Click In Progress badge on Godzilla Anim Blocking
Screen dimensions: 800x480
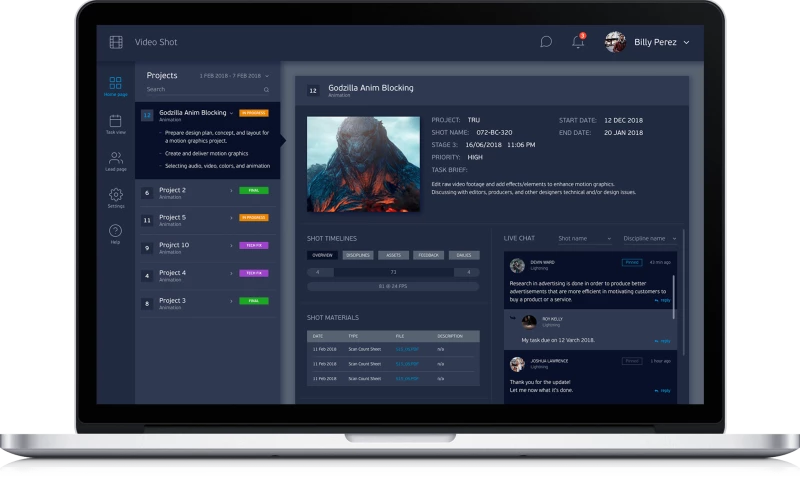click(254, 113)
